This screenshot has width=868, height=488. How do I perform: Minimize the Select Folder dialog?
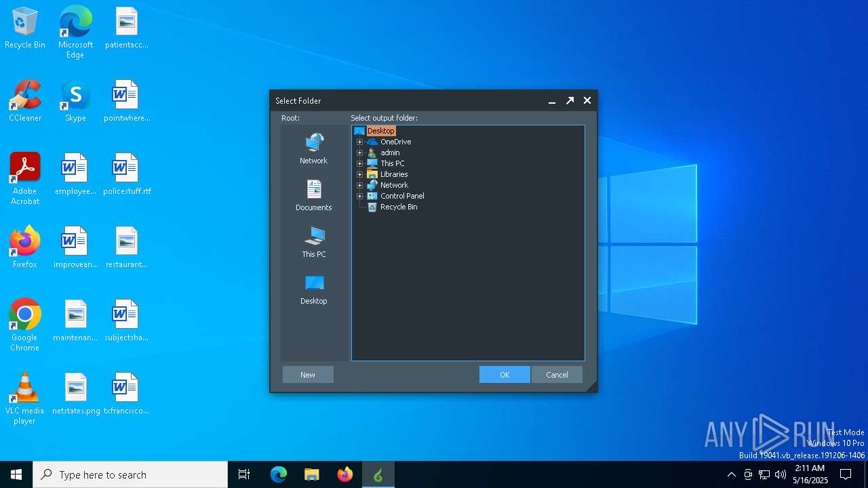552,101
